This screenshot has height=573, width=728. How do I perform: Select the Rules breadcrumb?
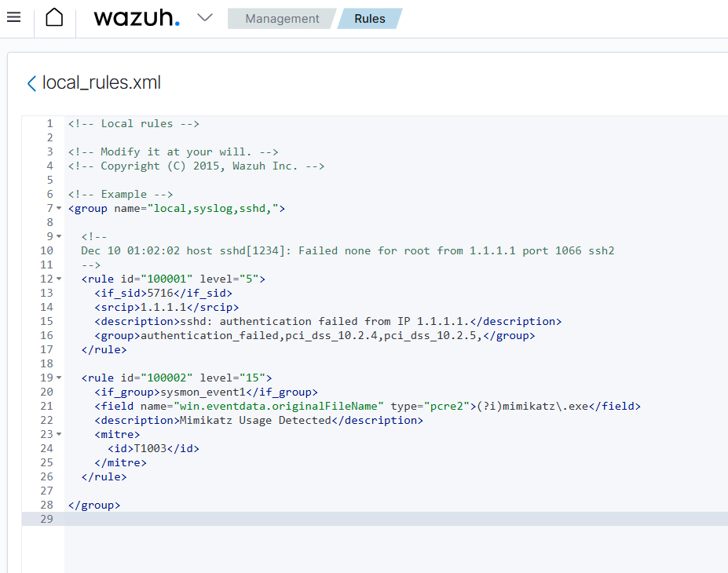[369, 19]
